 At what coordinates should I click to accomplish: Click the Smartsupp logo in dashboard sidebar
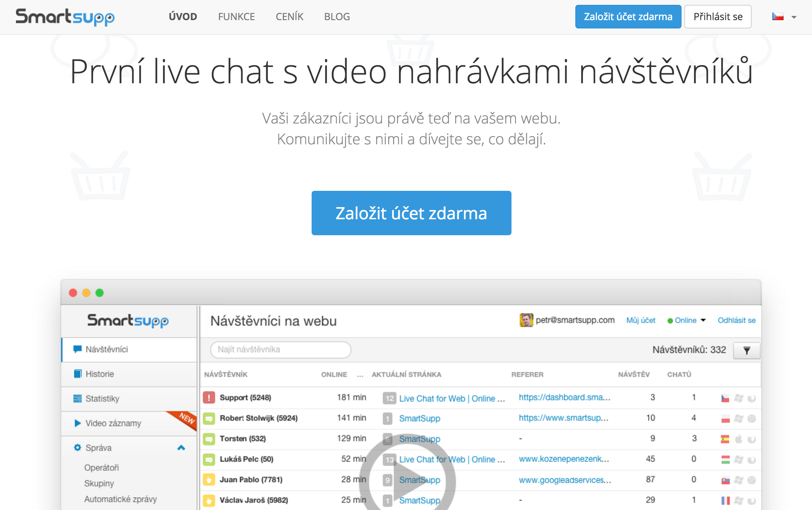[128, 321]
